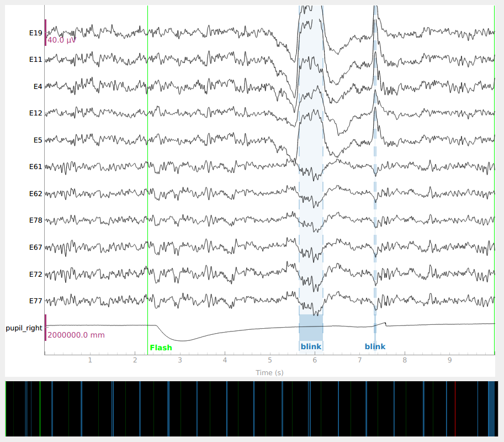Click the bright green line in overview bar
This screenshot has height=442, width=504.
pos(40,408)
